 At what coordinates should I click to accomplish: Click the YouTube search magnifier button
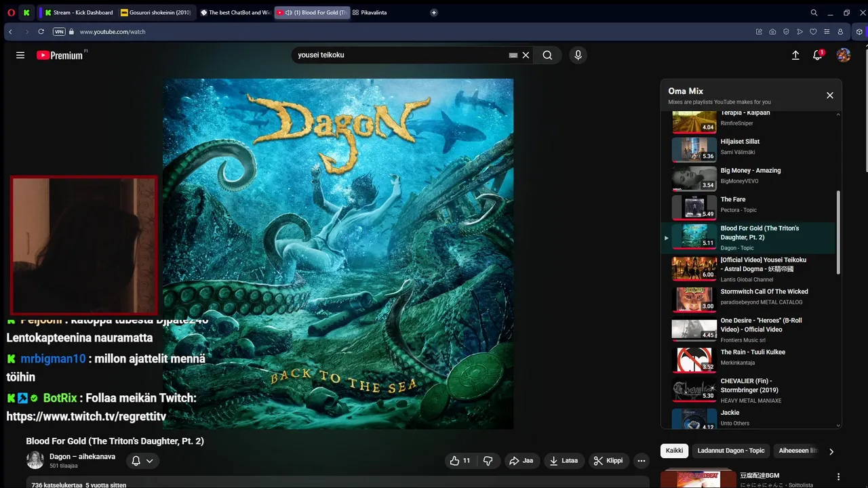click(x=547, y=56)
